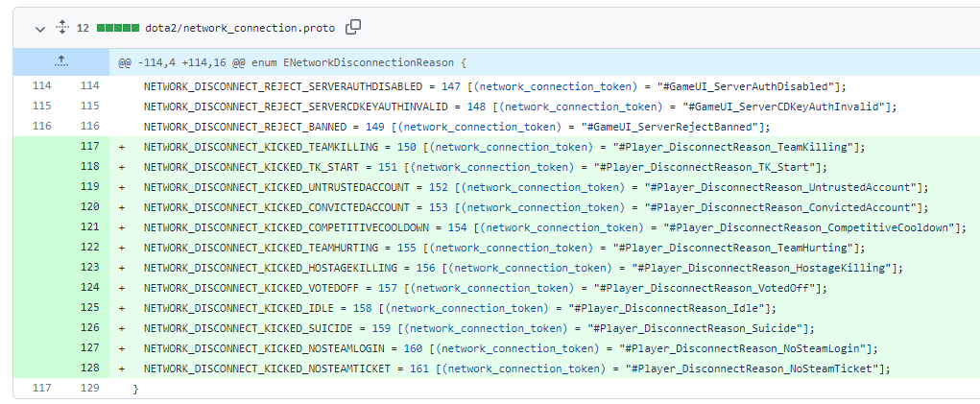Screen dimensions: 980x404
Task: Expand all lines of the file
Action: click(62, 29)
